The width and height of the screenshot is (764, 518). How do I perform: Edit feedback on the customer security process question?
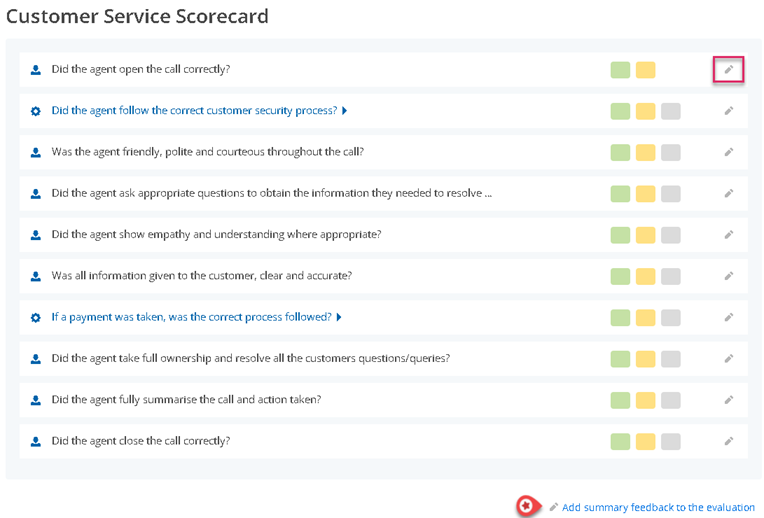pyautogui.click(x=729, y=111)
